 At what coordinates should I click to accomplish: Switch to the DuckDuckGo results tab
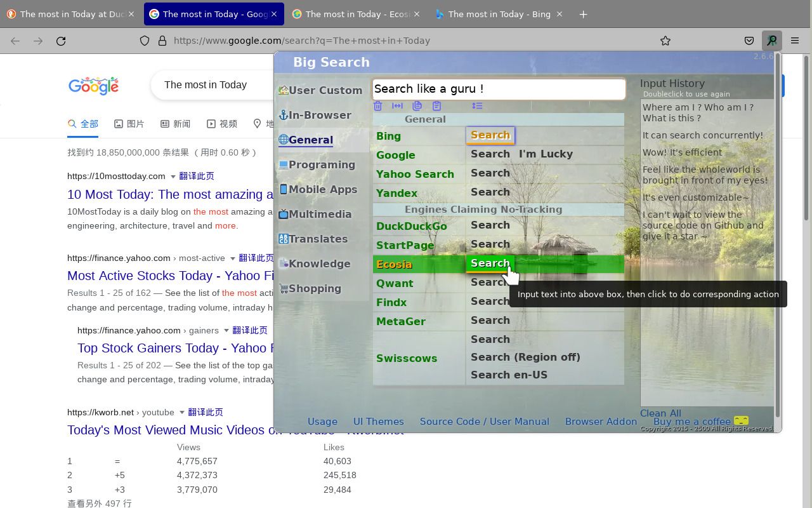(x=71, y=14)
